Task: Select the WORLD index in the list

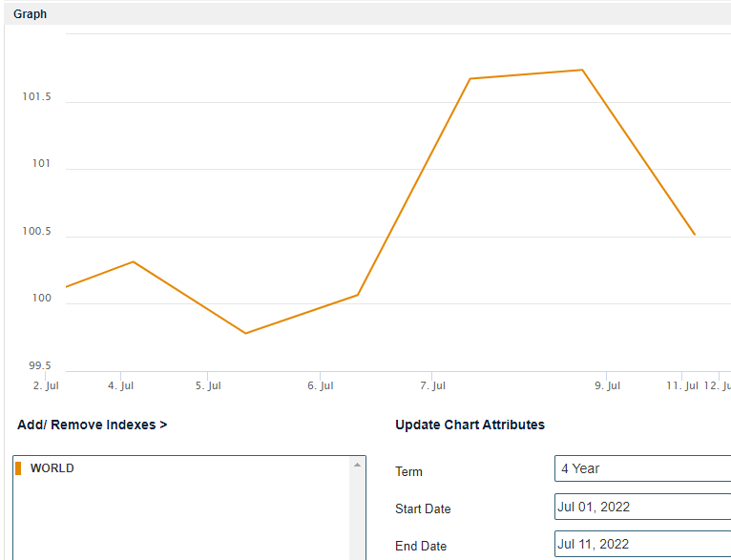Action: pyautogui.click(x=52, y=468)
